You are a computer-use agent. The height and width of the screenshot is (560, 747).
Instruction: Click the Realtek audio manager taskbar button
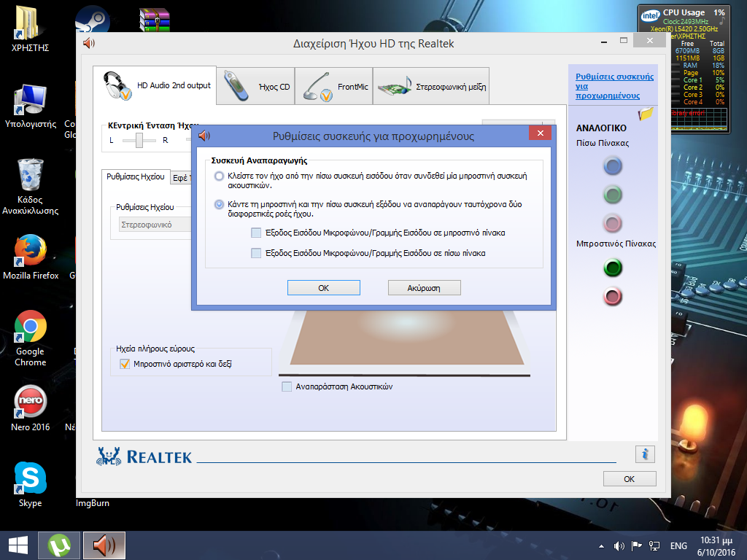pos(104,545)
